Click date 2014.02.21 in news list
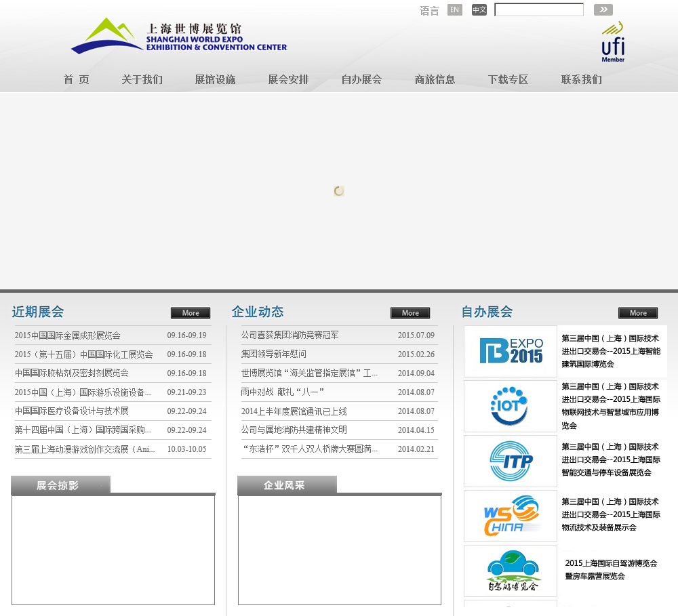 (416, 449)
